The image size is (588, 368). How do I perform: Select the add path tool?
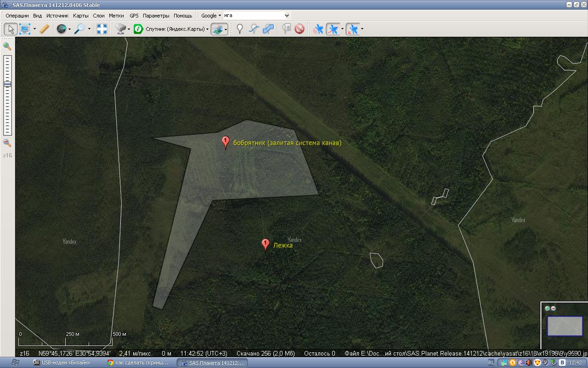[x=254, y=29]
